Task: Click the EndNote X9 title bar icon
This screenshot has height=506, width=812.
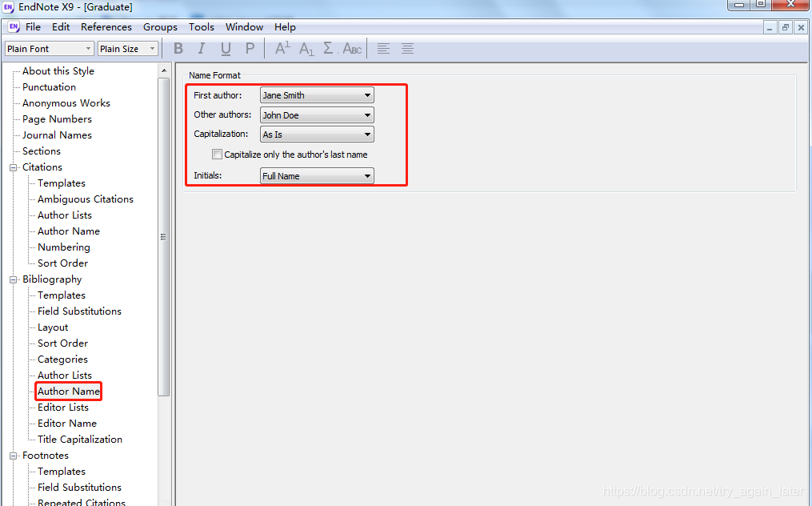Action: [8, 7]
